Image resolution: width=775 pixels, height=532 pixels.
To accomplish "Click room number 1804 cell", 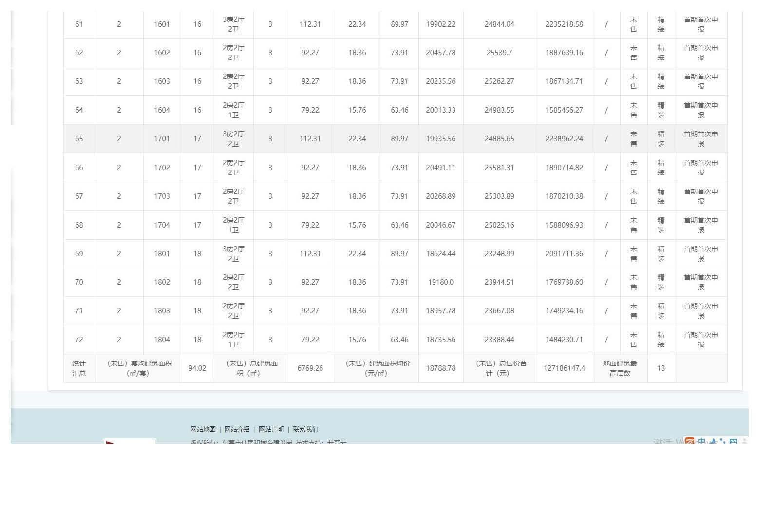I will [162, 340].
